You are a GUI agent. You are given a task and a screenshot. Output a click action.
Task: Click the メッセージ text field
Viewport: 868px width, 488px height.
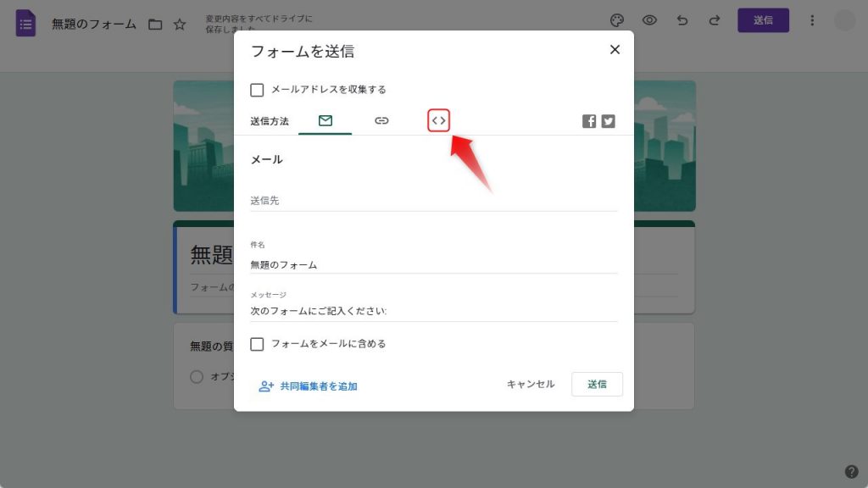[433, 311]
